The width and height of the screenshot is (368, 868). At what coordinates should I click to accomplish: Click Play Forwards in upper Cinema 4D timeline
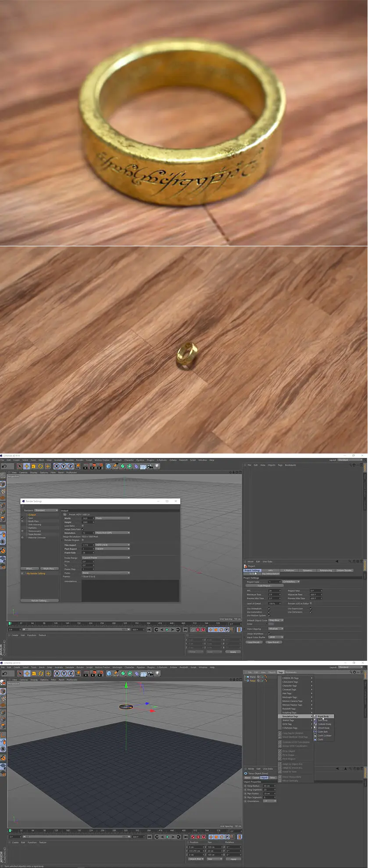pos(167,630)
